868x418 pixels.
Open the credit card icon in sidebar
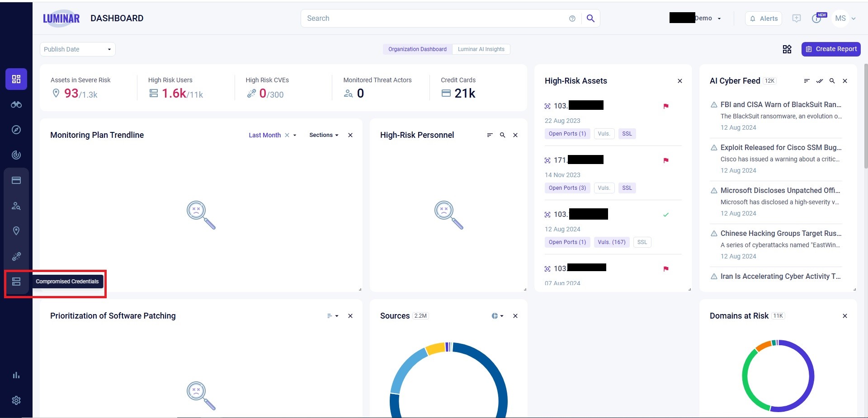16,180
